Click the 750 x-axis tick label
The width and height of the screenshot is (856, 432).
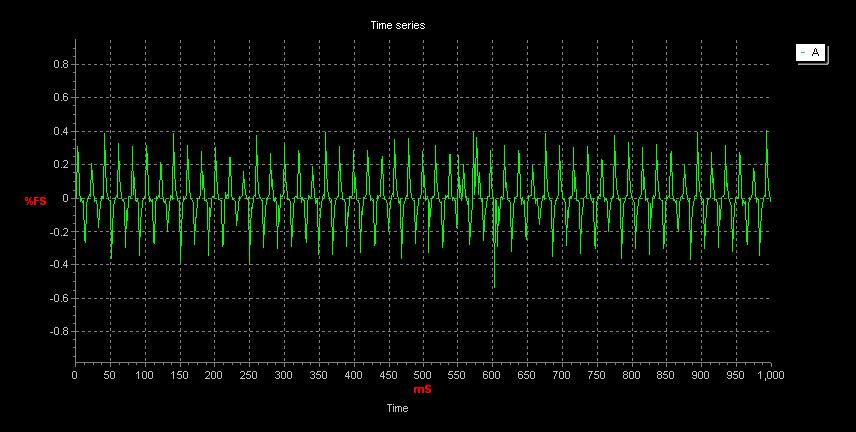(x=596, y=375)
